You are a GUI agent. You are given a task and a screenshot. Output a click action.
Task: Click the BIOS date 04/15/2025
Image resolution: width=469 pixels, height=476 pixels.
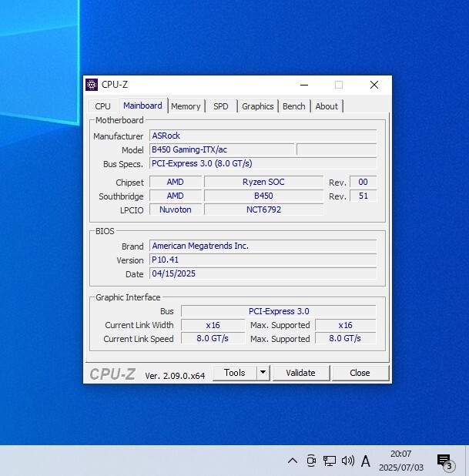coord(263,274)
